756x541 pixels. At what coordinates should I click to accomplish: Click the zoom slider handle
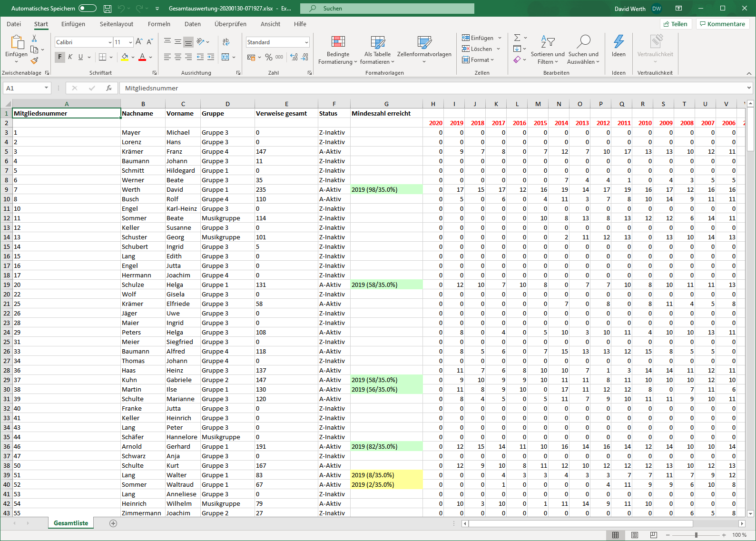(696, 535)
